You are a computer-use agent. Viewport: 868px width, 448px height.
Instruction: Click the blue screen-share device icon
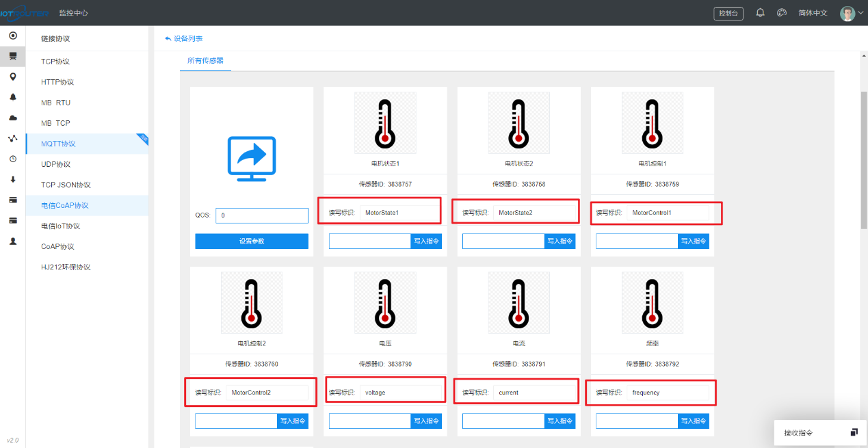(251, 159)
